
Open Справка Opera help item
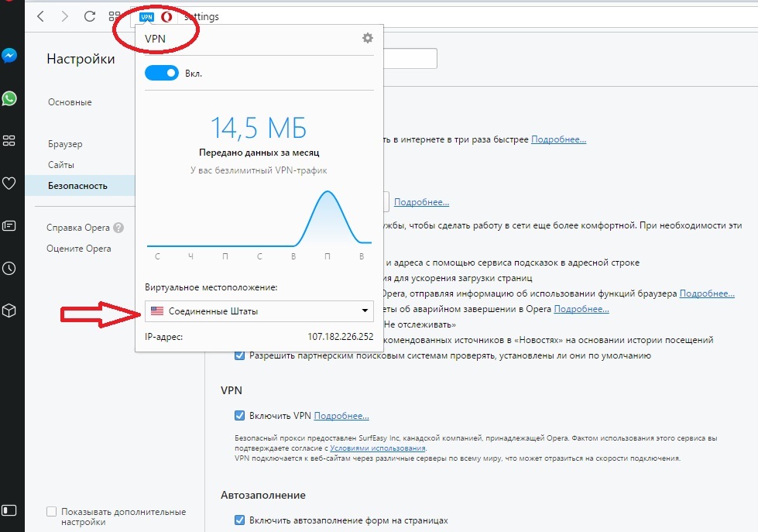click(78, 228)
